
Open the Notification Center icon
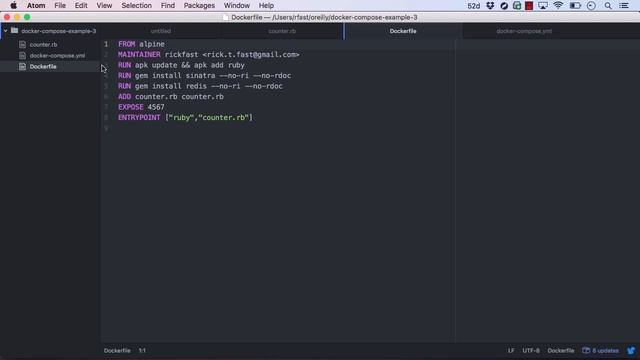point(624,6)
